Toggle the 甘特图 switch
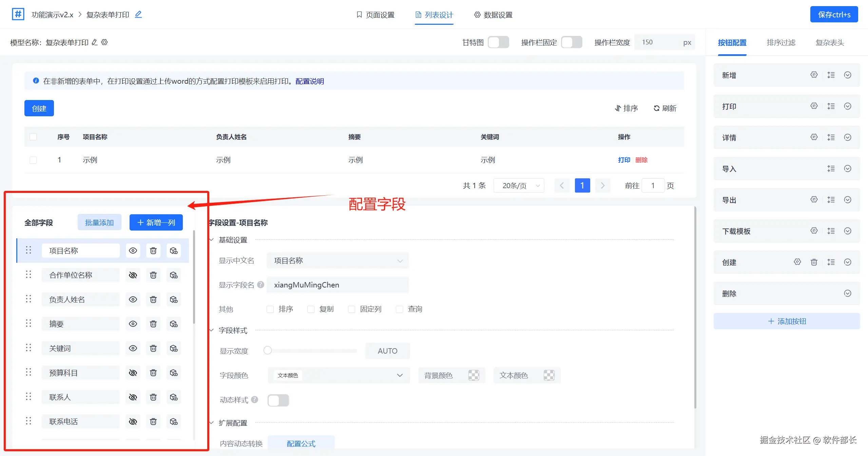This screenshot has height=456, width=868. [x=498, y=42]
